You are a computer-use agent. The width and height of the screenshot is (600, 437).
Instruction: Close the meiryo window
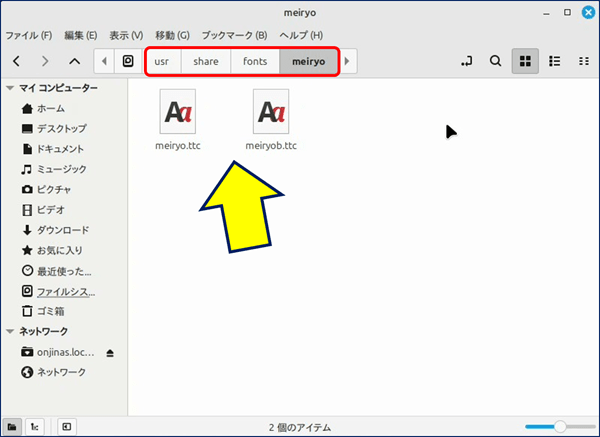click(x=589, y=13)
